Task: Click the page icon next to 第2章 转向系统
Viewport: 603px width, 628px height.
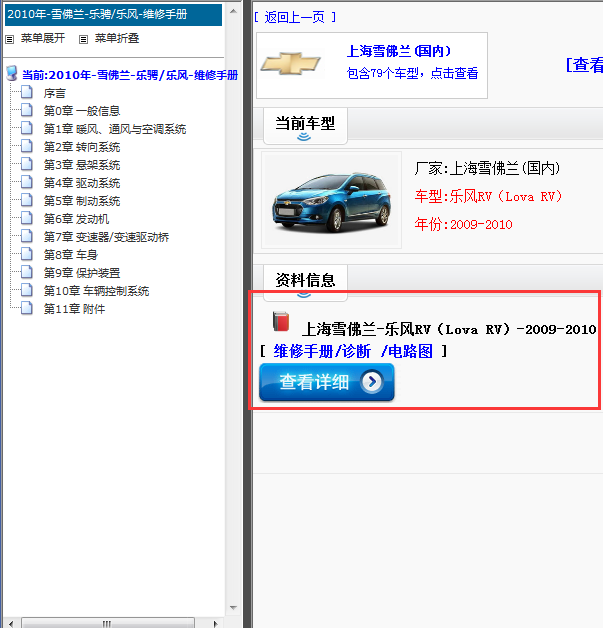Action: (x=27, y=146)
